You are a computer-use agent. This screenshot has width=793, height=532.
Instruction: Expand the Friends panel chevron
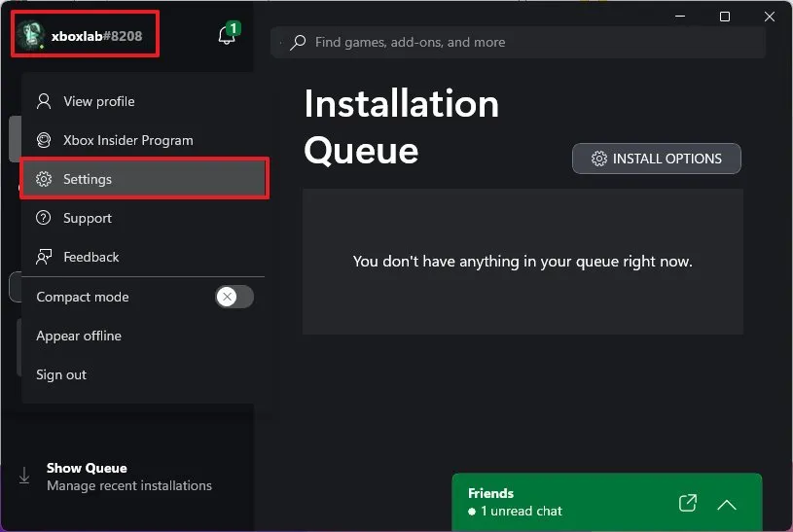727,504
